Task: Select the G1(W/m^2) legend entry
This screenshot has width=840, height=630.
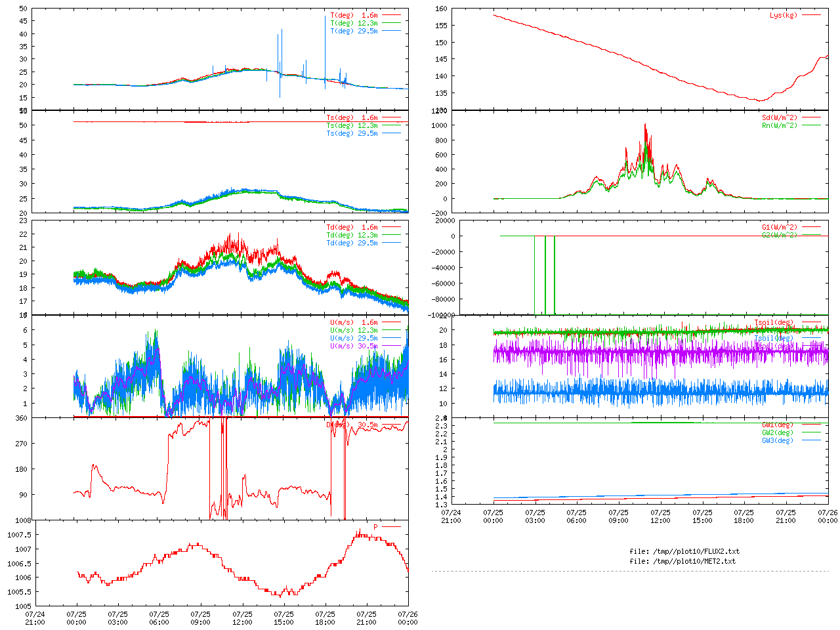Action: coord(779,227)
